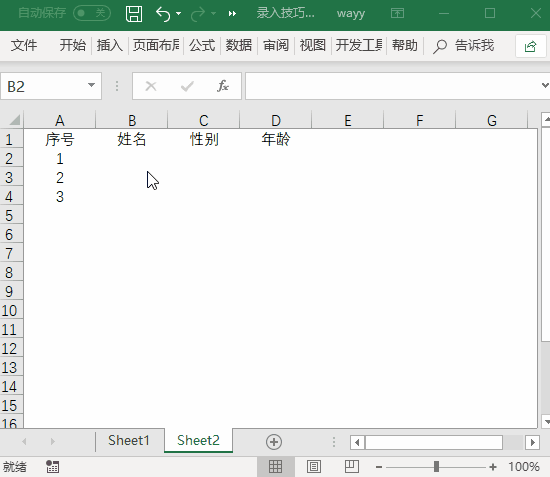Open the Redo history dropdown arrow
This screenshot has height=477, width=550.
(x=214, y=14)
